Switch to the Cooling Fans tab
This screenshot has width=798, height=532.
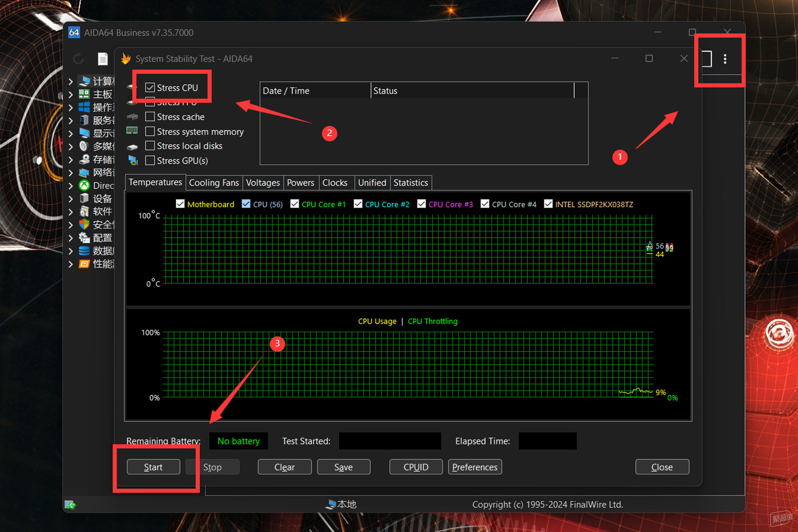point(214,183)
